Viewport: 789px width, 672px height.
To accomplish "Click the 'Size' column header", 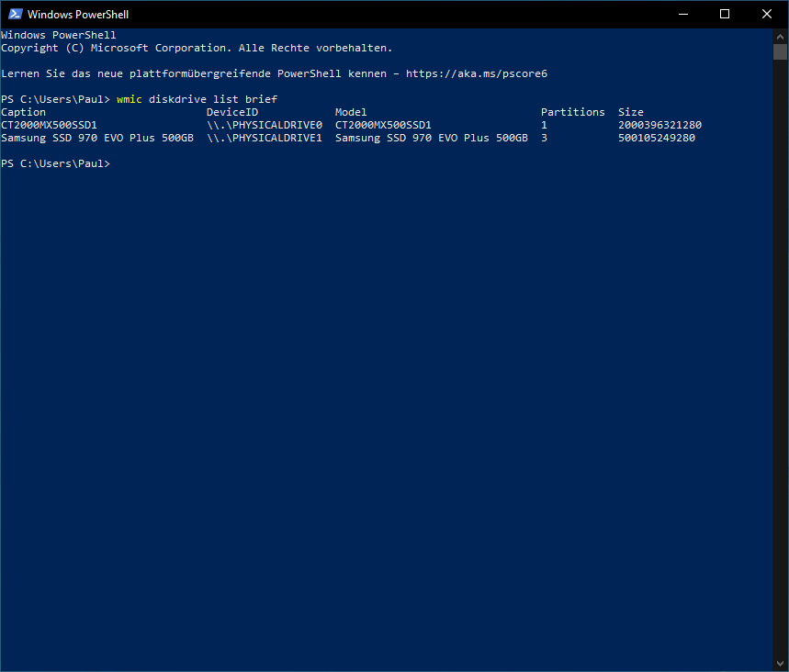I will coord(630,112).
